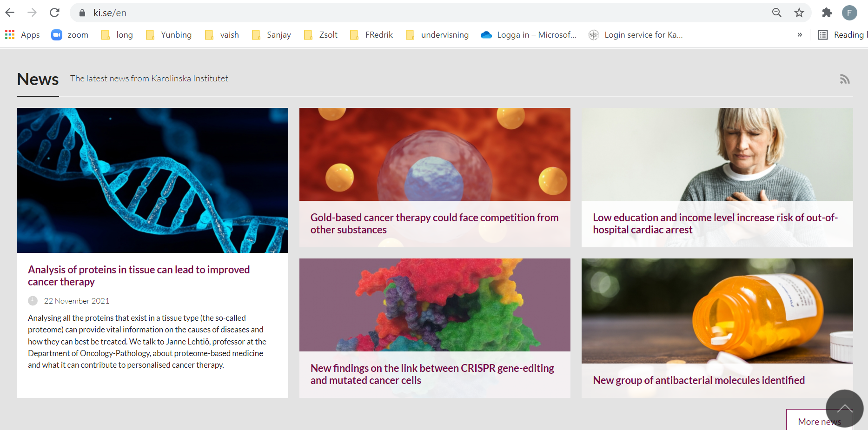868x430 pixels.
Task: Open the Yunbing bookmark folder
Action: coord(169,35)
